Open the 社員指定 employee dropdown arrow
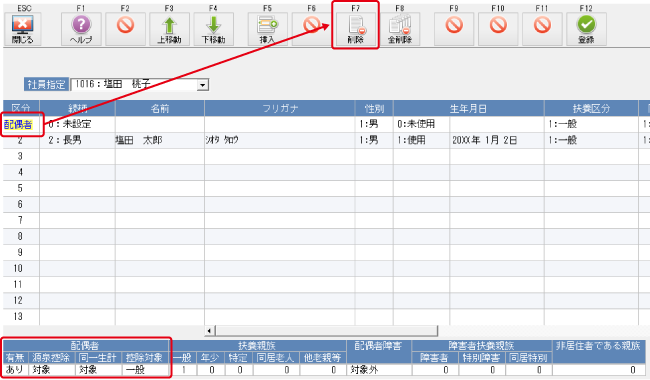The height and width of the screenshot is (380, 650). point(202,85)
